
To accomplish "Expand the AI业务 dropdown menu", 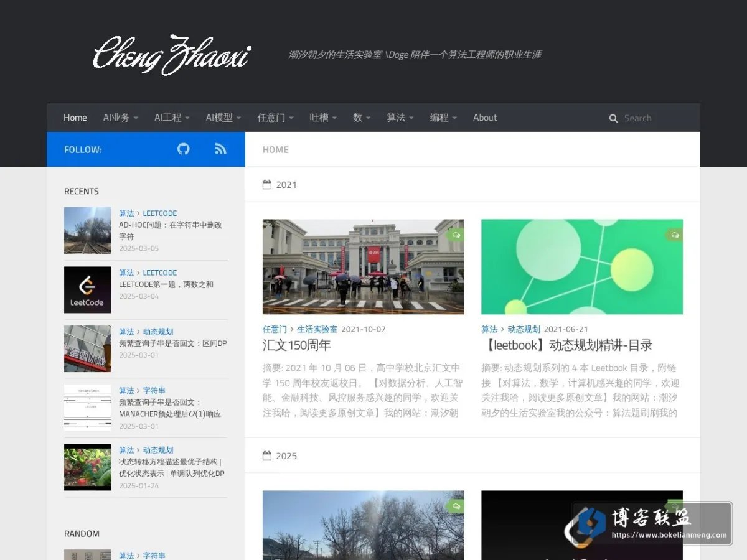I will pos(121,118).
